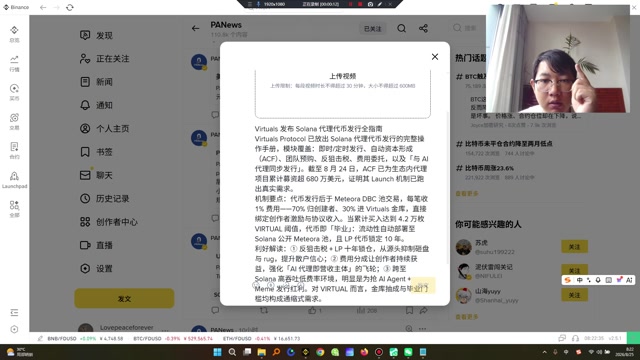Screen dimensions: 640x360
Task: Open Launchpad in the left rail
Action: (14, 180)
